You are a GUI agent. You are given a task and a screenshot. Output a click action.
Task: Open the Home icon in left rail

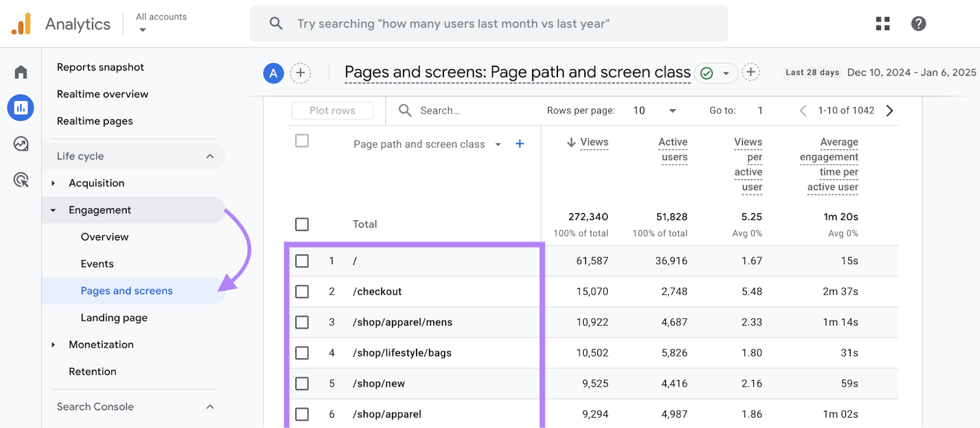(x=21, y=72)
